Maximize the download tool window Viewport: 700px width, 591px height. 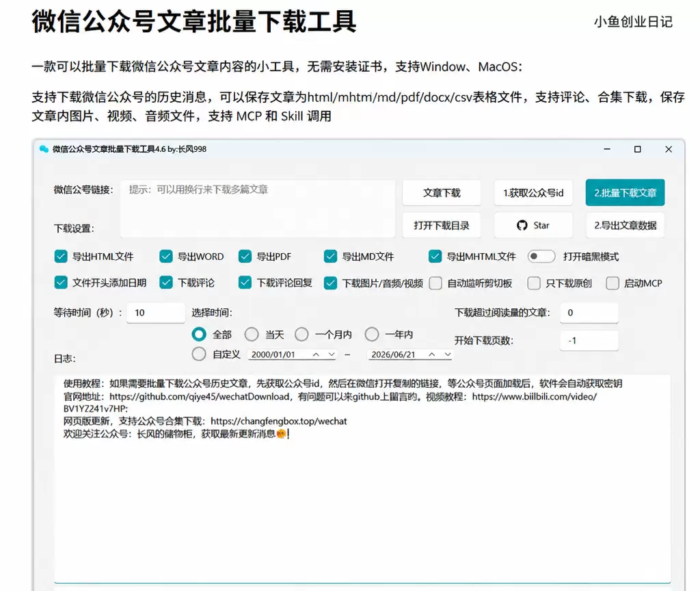pyautogui.click(x=638, y=149)
